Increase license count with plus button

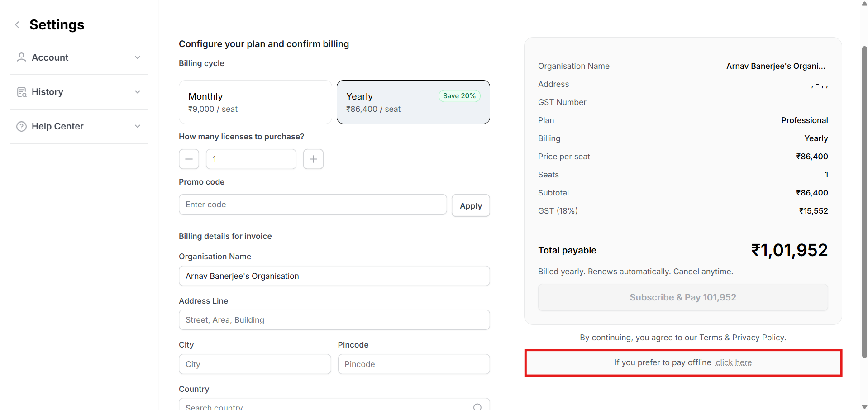(x=313, y=159)
